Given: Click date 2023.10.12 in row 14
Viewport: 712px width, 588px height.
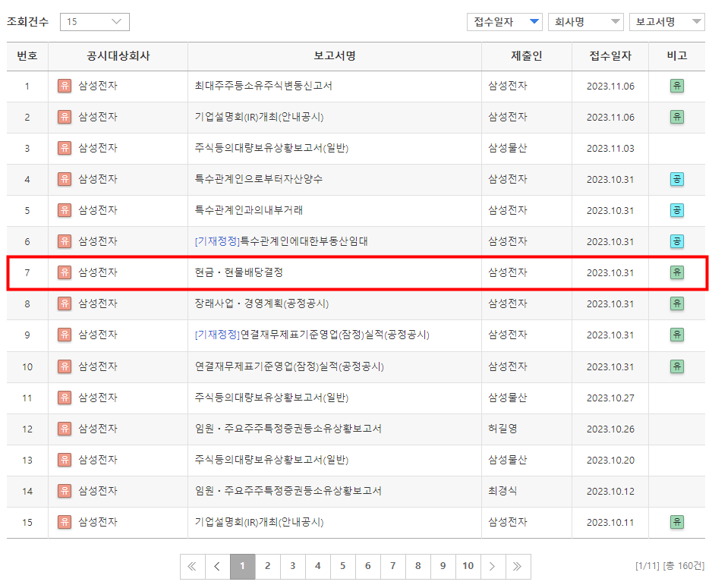Looking at the screenshot, I should point(610,491).
